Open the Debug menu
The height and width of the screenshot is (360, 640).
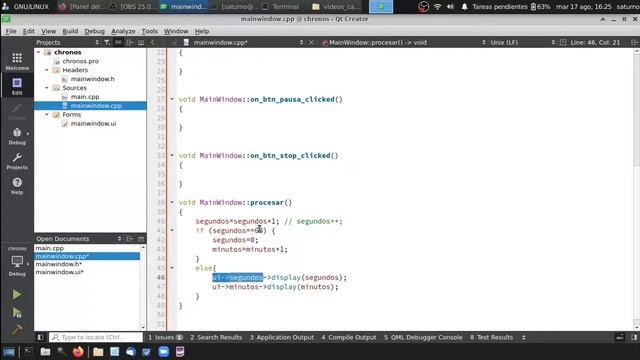(94, 31)
